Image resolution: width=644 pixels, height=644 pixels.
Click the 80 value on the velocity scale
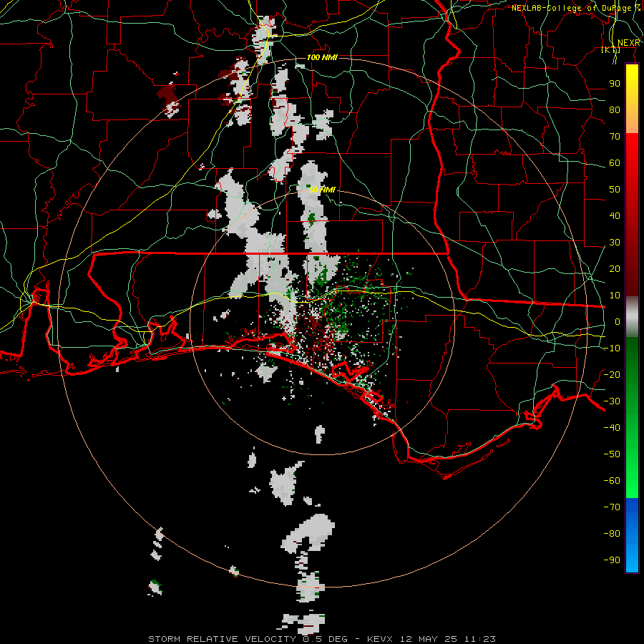pos(615,110)
